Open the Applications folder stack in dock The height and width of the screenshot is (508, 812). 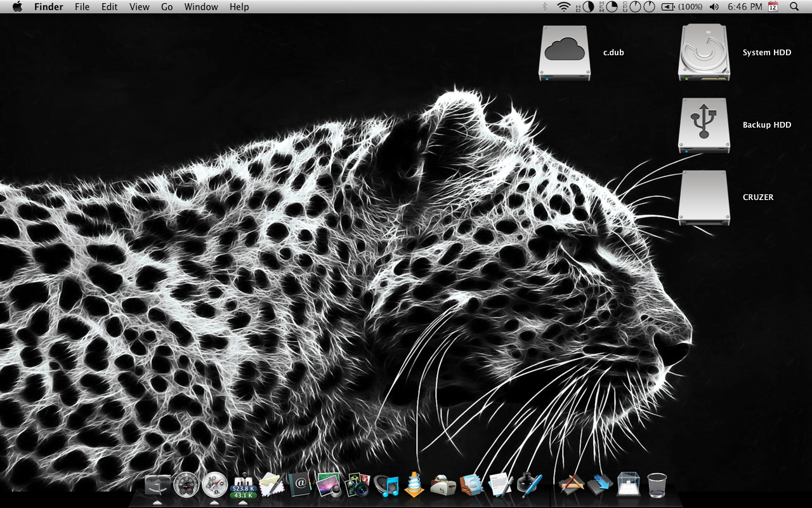(x=570, y=485)
